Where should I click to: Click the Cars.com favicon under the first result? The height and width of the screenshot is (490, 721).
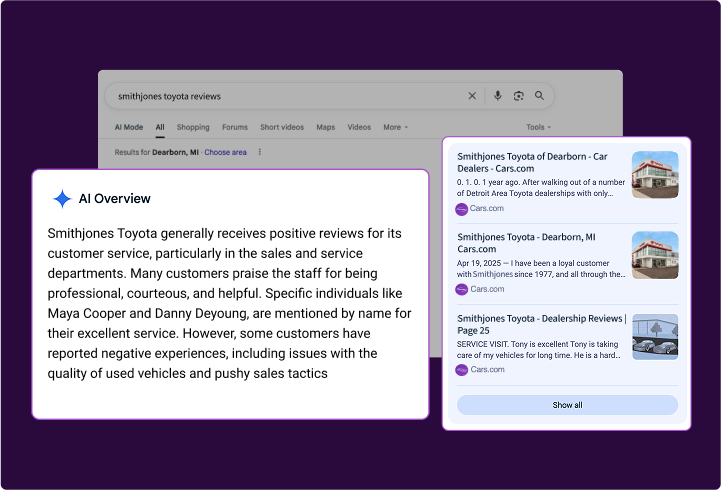coord(462,209)
